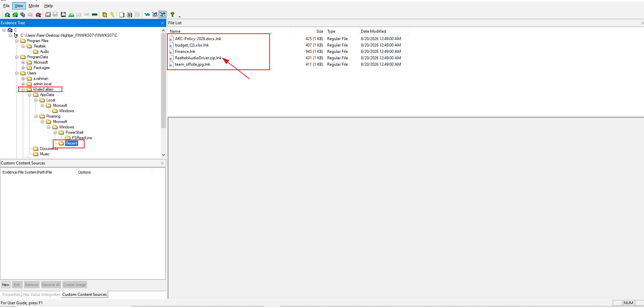Toggle Text view mode in toolbar
This screenshot has height=307, width=644.
coord(155,15)
